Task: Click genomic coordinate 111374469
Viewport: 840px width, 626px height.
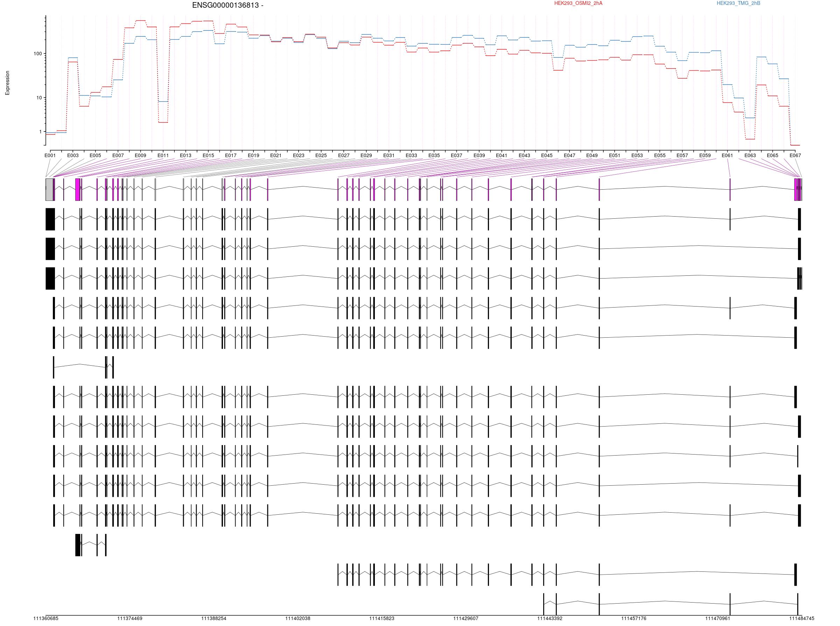Action: coord(129,618)
